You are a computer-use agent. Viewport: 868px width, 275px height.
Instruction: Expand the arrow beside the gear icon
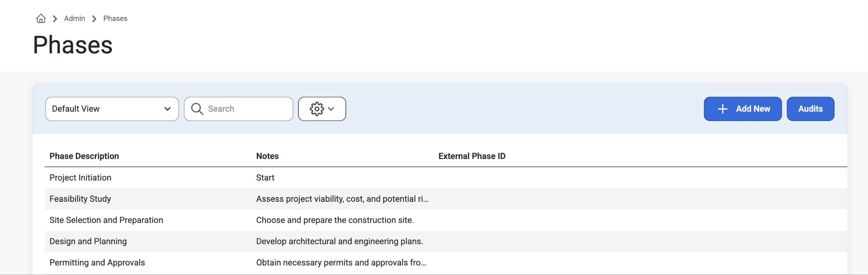tap(331, 109)
